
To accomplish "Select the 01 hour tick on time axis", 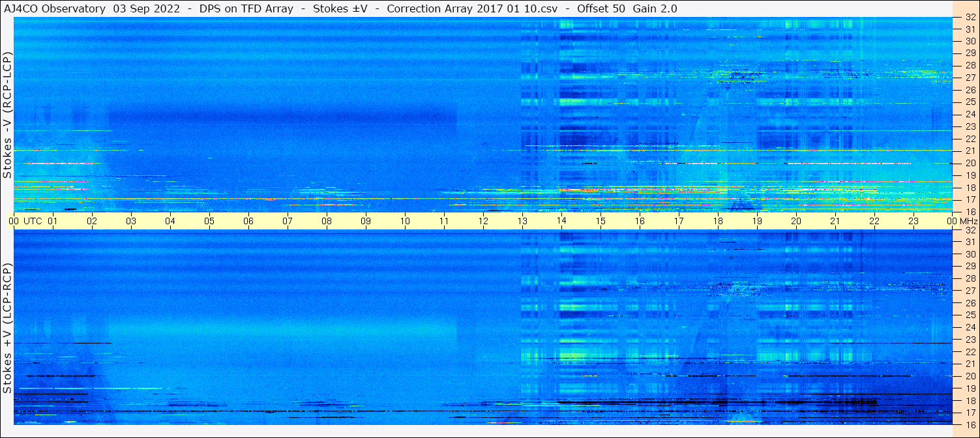I will [53, 221].
